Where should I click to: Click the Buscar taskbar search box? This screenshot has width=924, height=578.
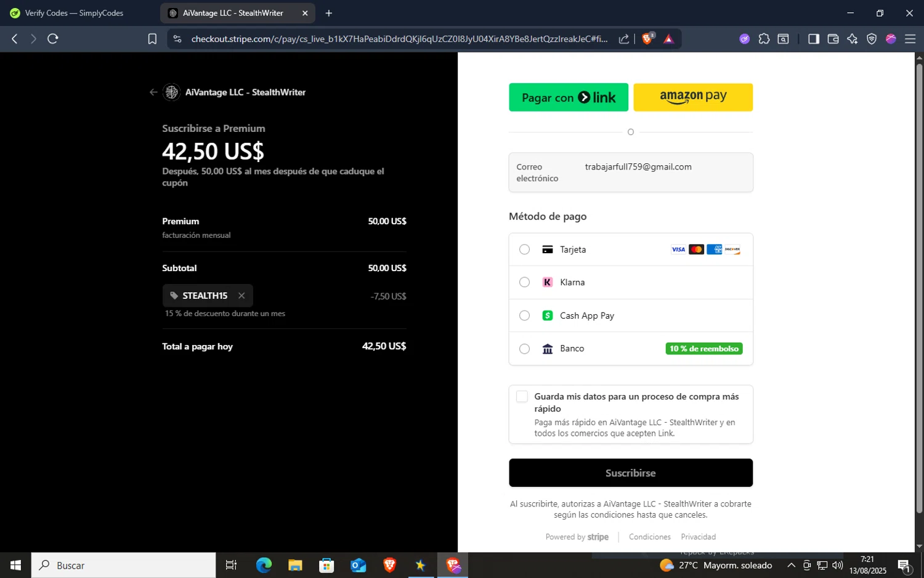coord(123,565)
